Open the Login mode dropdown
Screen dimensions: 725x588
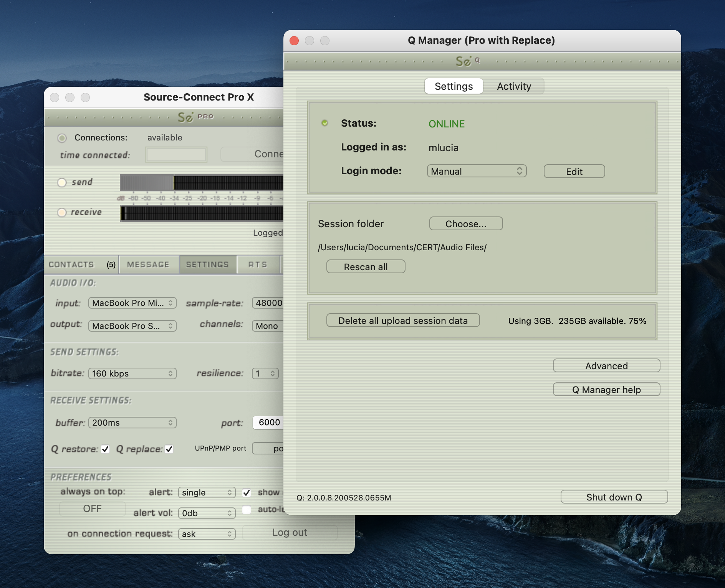pyautogui.click(x=476, y=171)
